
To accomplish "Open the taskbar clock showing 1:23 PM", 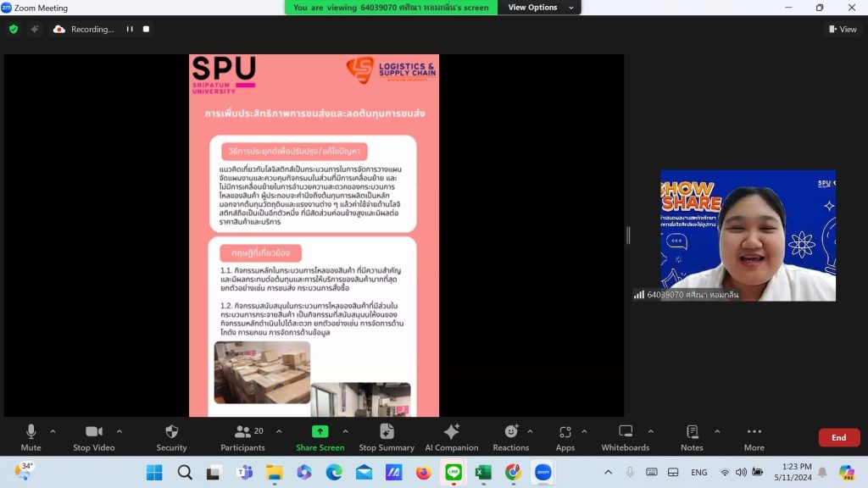I will 793,472.
